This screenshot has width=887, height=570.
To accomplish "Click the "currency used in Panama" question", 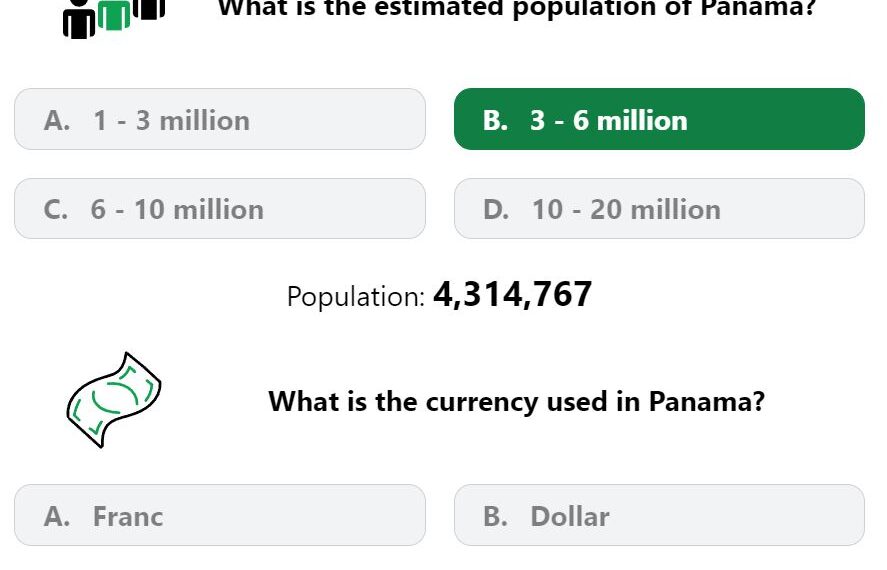I will [517, 402].
